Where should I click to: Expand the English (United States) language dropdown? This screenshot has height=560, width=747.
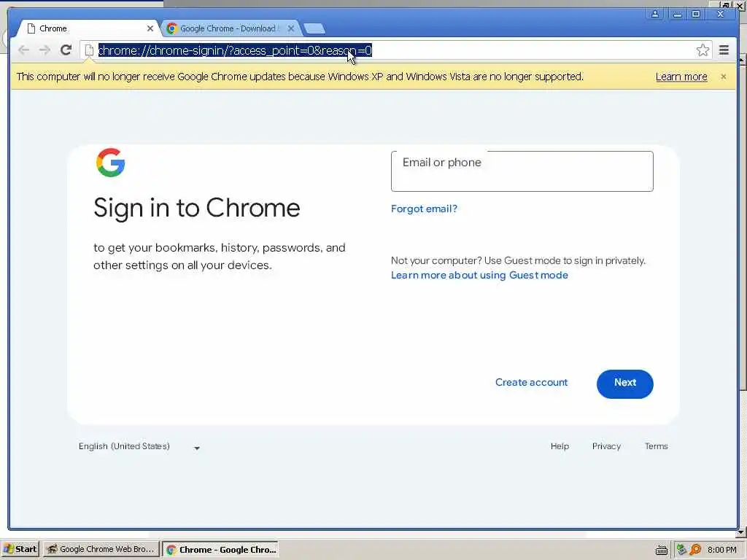click(x=139, y=447)
